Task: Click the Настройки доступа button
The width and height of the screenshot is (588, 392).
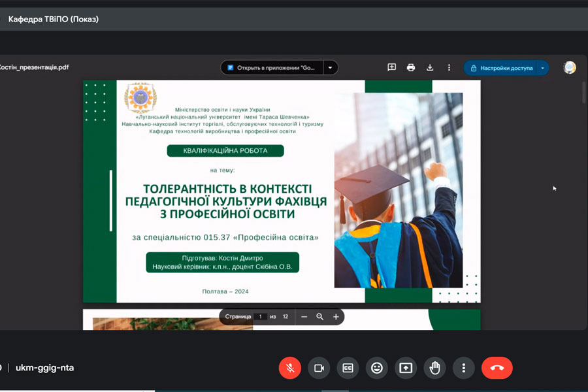Action: [x=501, y=68]
